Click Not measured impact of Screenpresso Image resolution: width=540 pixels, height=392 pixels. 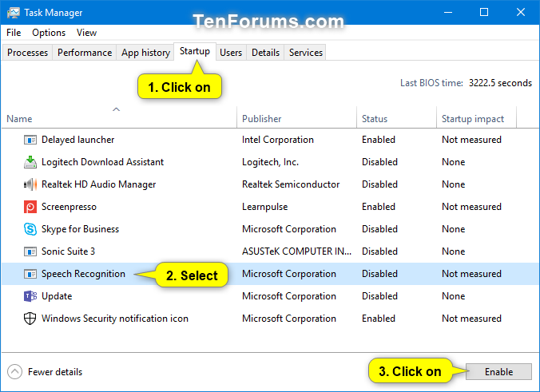pyautogui.click(x=471, y=207)
